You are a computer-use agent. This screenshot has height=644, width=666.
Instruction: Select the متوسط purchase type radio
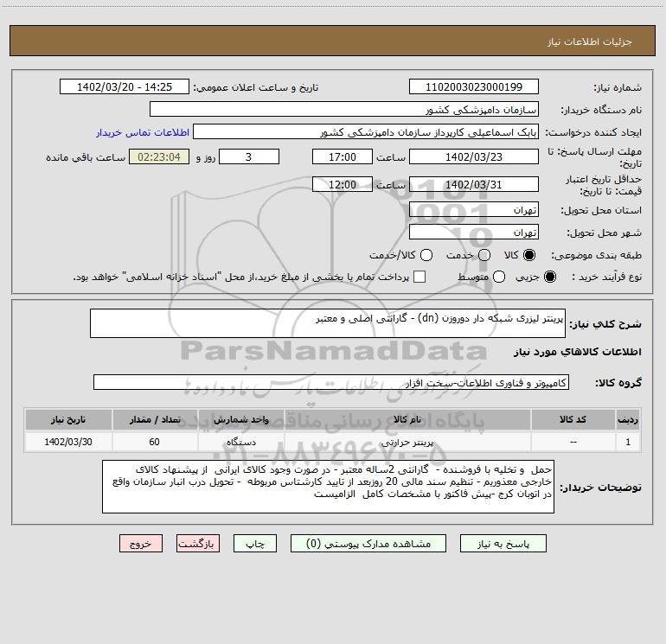click(499, 277)
